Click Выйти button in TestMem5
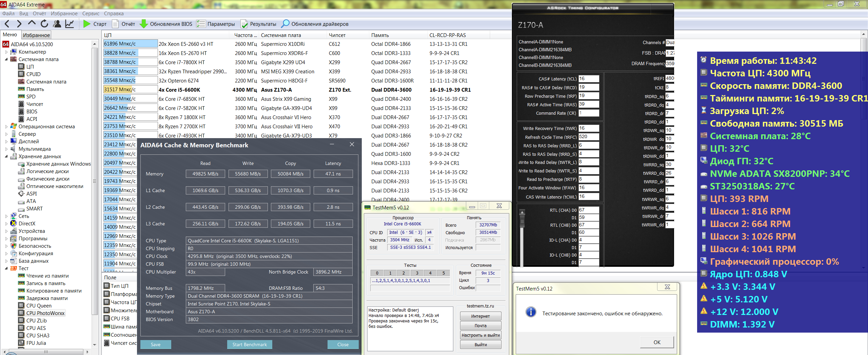The height and width of the screenshot is (355, 868). [480, 345]
